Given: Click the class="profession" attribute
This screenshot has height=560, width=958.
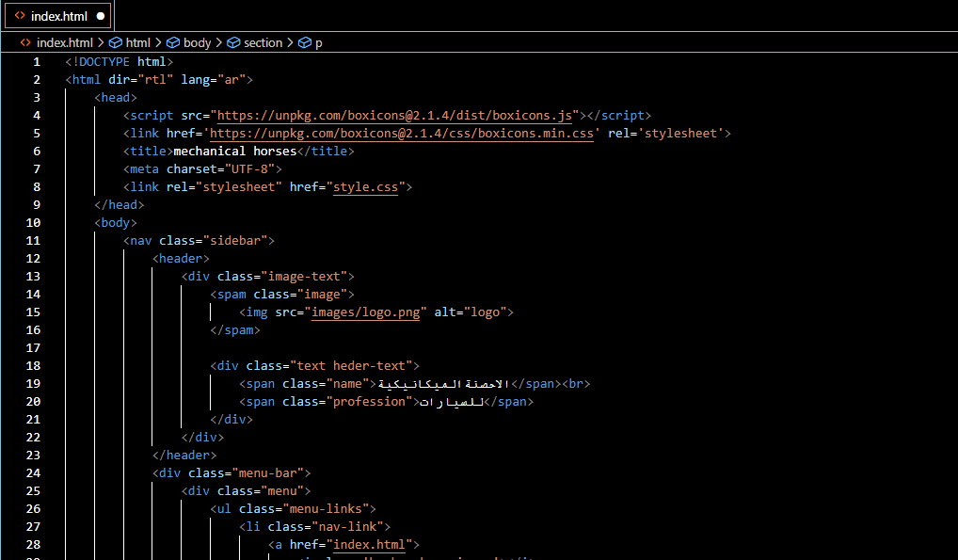Looking at the screenshot, I should (x=347, y=402).
